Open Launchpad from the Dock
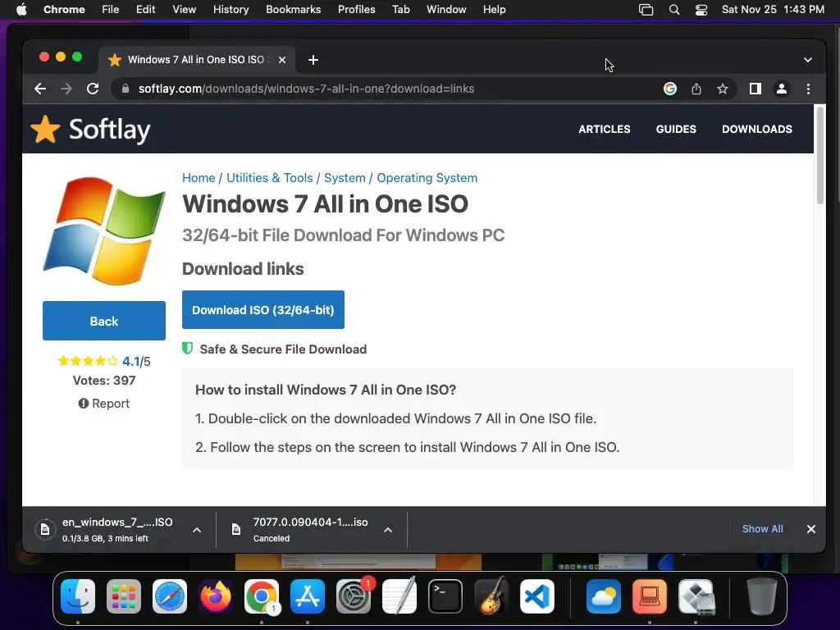This screenshot has height=630, width=840. (x=124, y=596)
